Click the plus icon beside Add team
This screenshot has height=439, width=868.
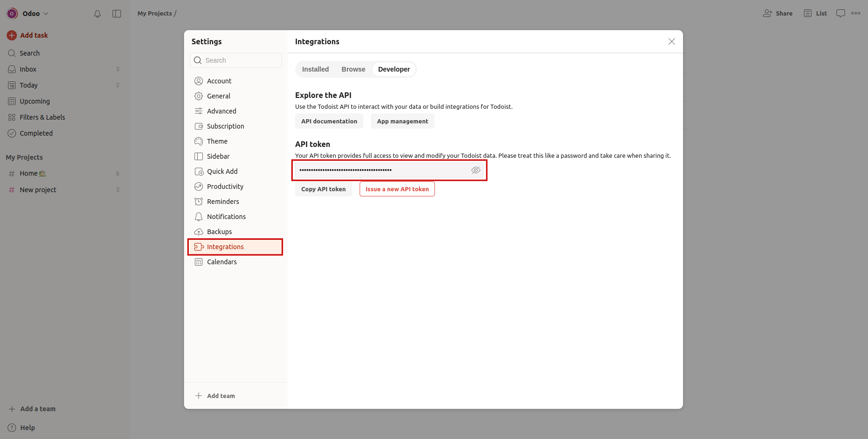tap(199, 396)
